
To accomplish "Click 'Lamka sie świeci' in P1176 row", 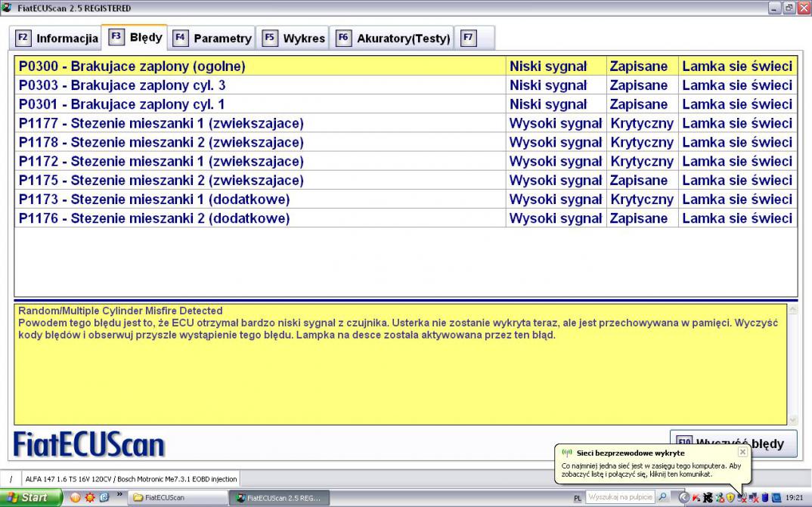I will (737, 218).
